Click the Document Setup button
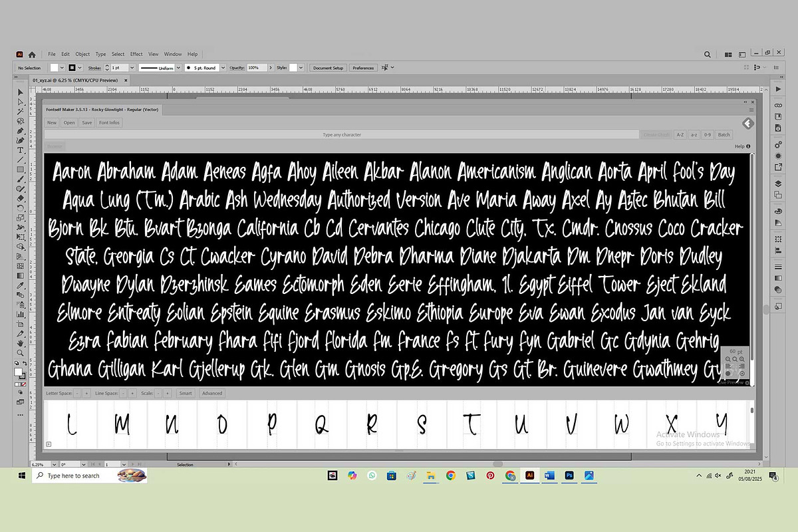 click(x=328, y=68)
